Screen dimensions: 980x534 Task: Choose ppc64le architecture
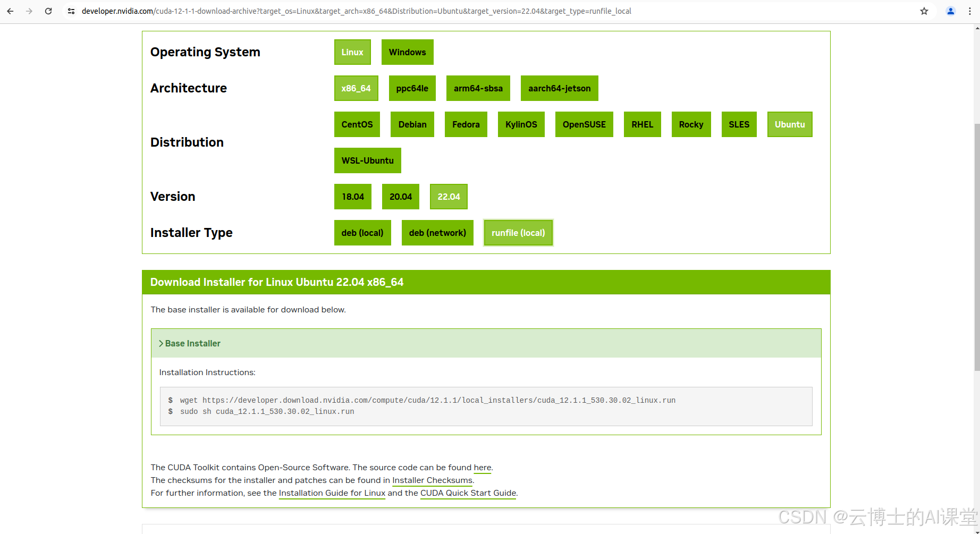[x=412, y=88]
